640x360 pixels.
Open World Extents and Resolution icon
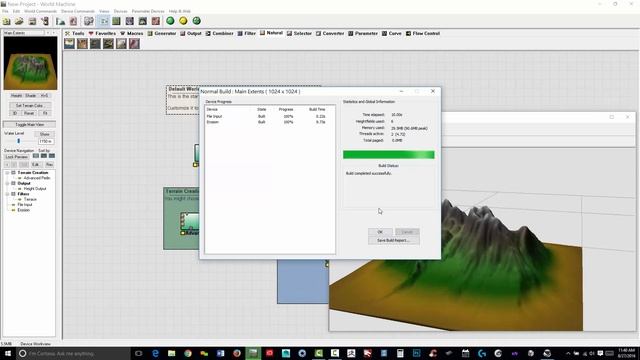(60, 21)
